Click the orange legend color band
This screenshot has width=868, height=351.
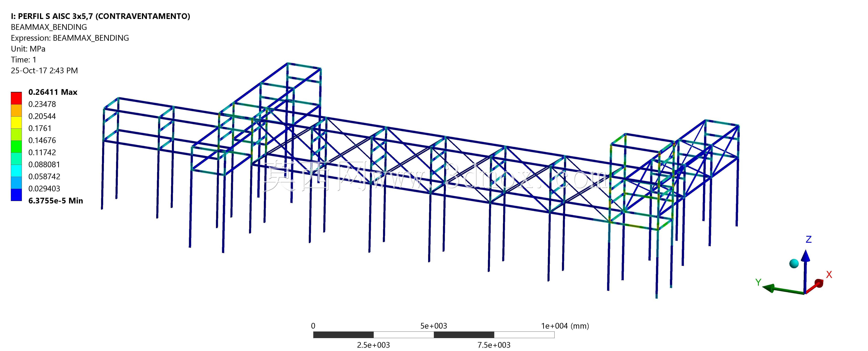[16, 110]
